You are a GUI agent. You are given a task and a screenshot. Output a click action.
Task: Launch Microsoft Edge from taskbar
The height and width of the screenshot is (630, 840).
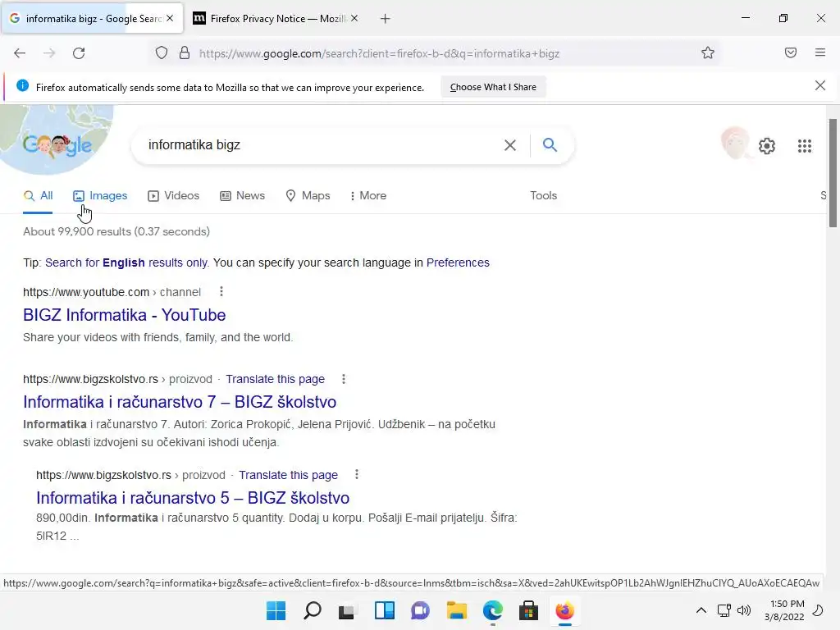492,610
